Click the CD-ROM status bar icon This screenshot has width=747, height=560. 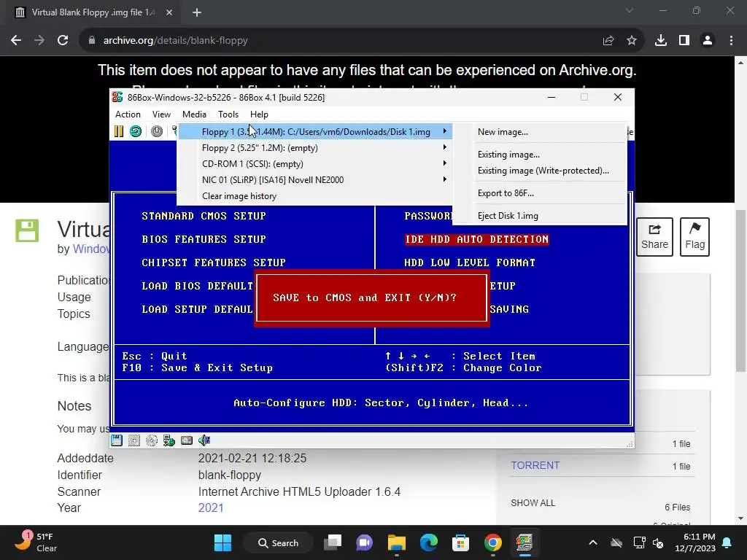click(152, 440)
